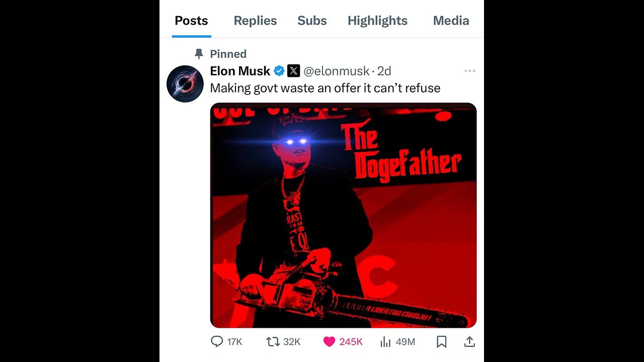Switch to the Replies tab
This screenshot has width=644, height=362.
[255, 21]
